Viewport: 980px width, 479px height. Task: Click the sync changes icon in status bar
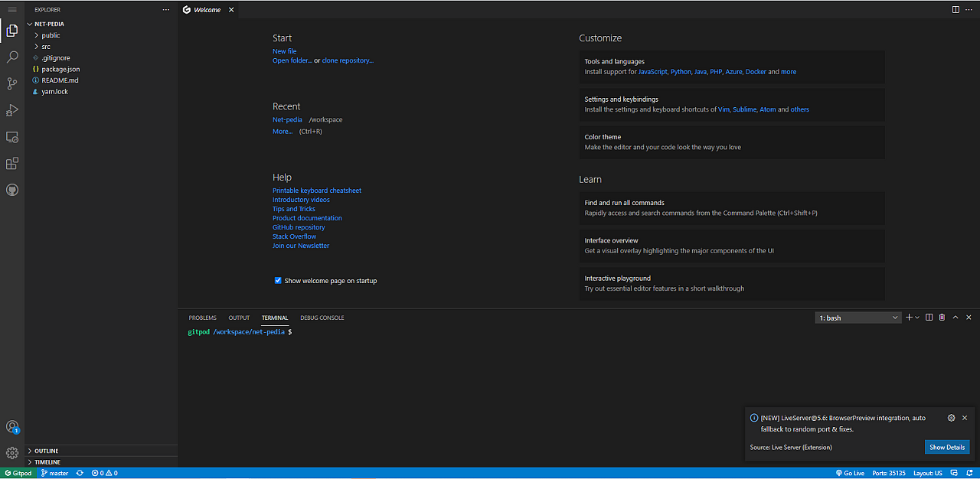80,473
